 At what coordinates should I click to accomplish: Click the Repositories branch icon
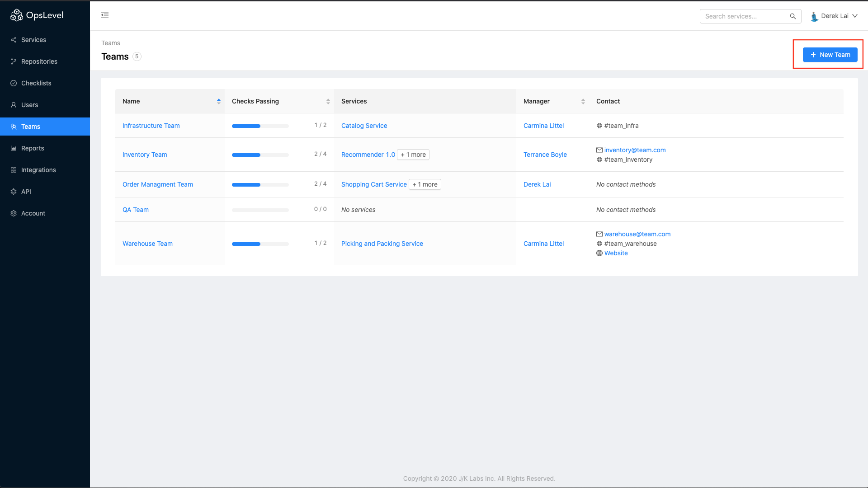[14, 61]
